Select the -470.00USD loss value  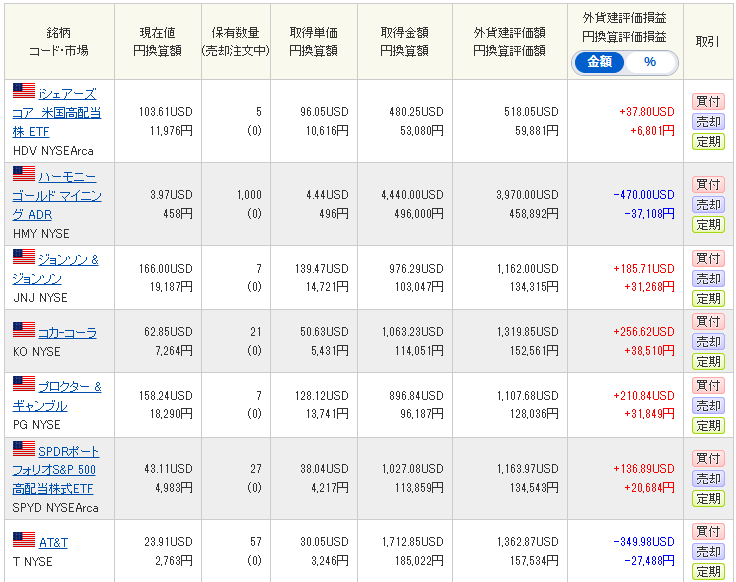pyautogui.click(x=644, y=195)
